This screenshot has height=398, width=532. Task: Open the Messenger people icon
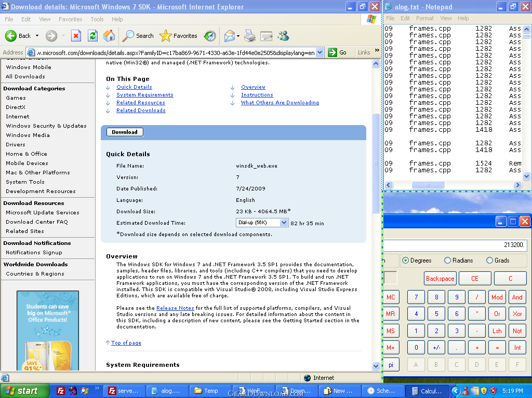click(283, 36)
